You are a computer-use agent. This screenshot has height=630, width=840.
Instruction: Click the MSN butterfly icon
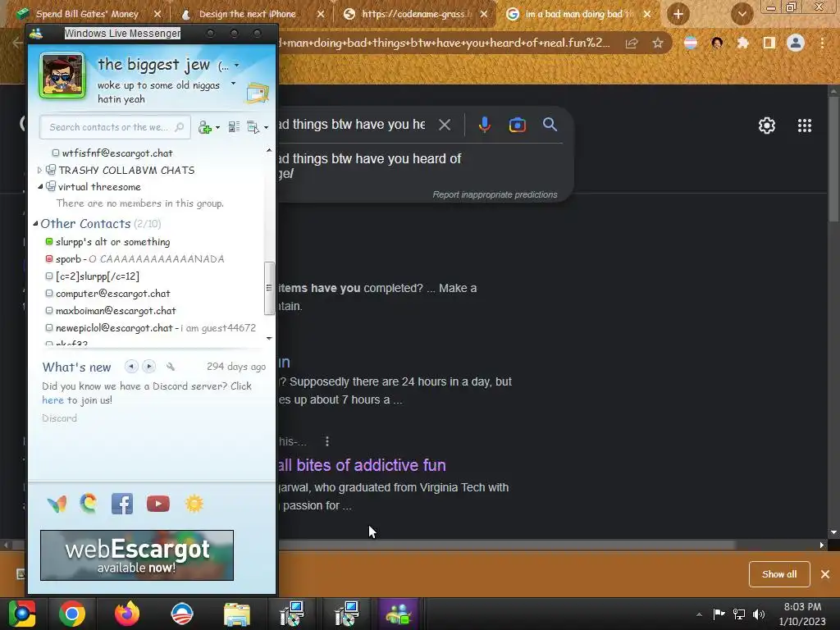tap(57, 504)
